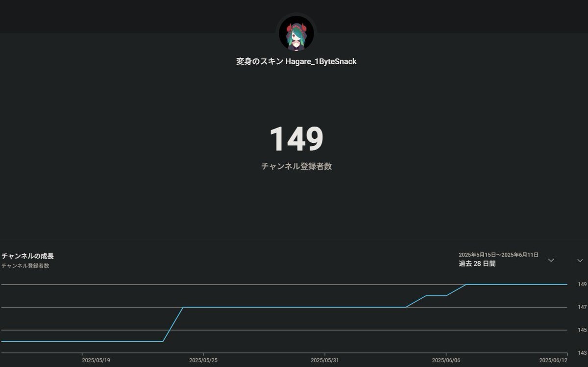
Task: Expand the far-right chevron beside date range
Action: pos(580,260)
